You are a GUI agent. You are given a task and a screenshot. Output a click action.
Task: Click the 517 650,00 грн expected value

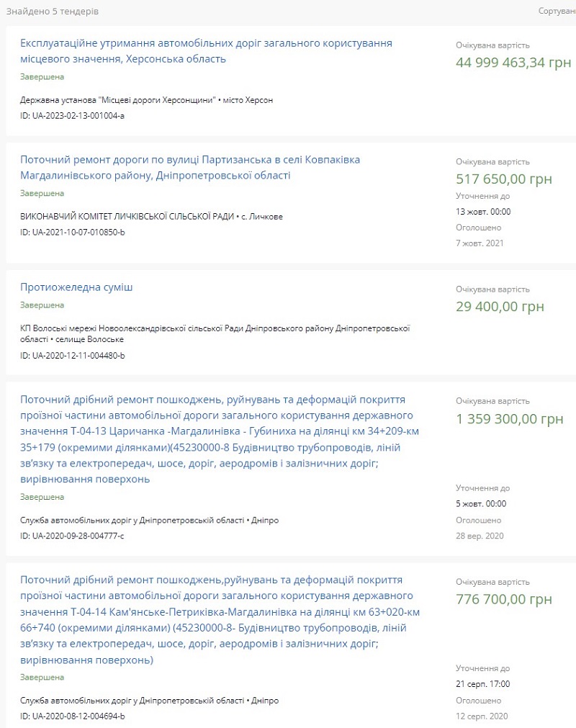pos(504,179)
